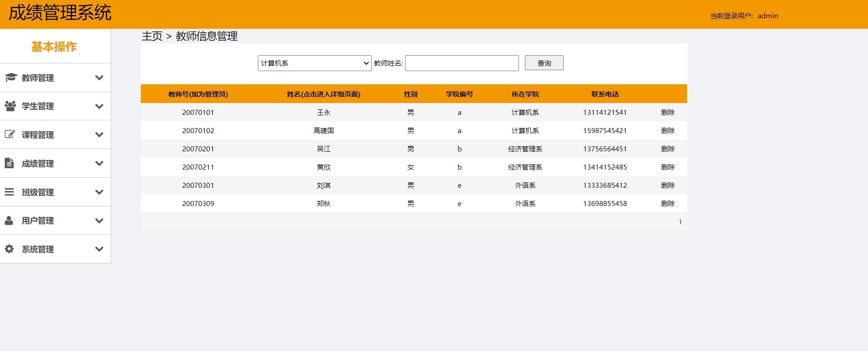
Task: Click teacher number 20070102
Action: [198, 130]
